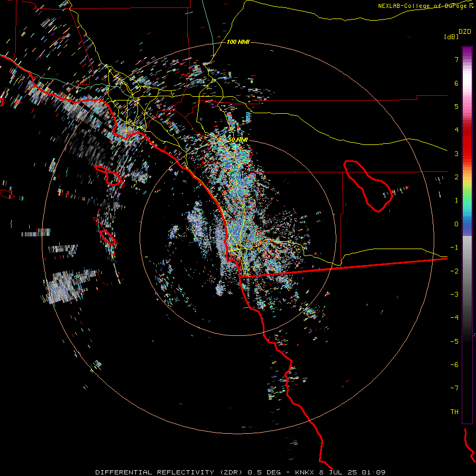Click the black radar site dot
This screenshot has height=476, width=476.
[x=248, y=232]
